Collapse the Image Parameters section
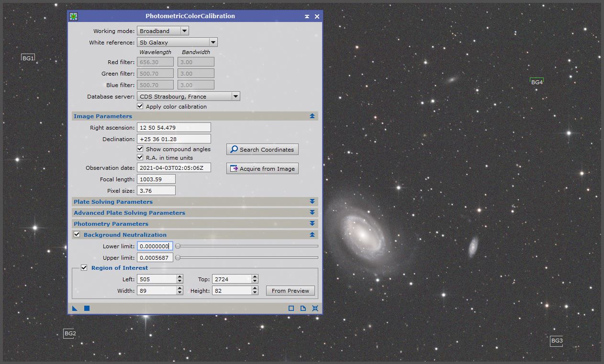The height and width of the screenshot is (364, 604). (x=313, y=116)
